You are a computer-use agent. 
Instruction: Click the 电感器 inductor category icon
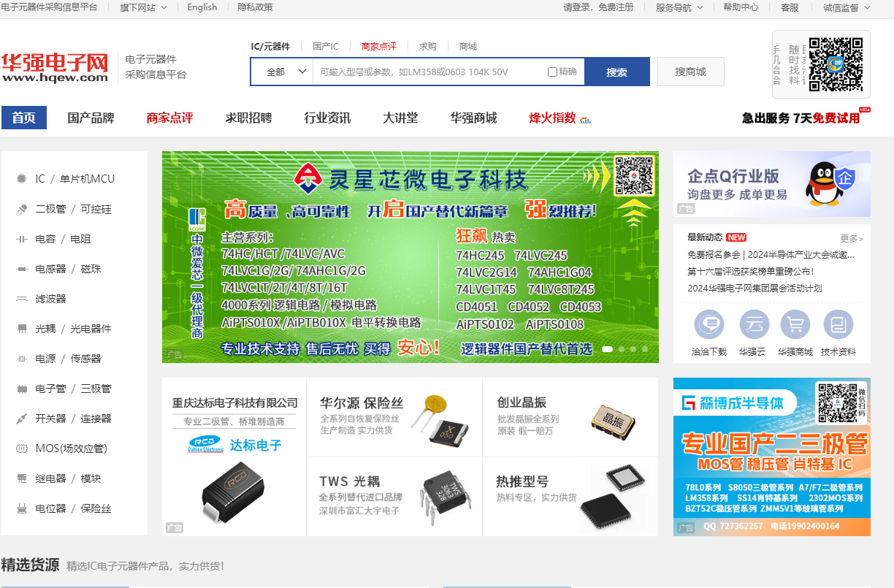point(21,269)
